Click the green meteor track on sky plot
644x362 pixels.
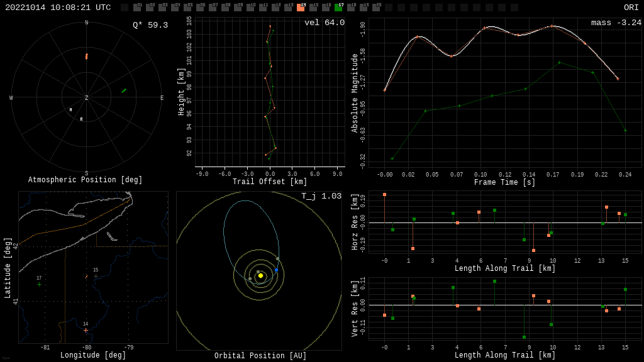(124, 90)
